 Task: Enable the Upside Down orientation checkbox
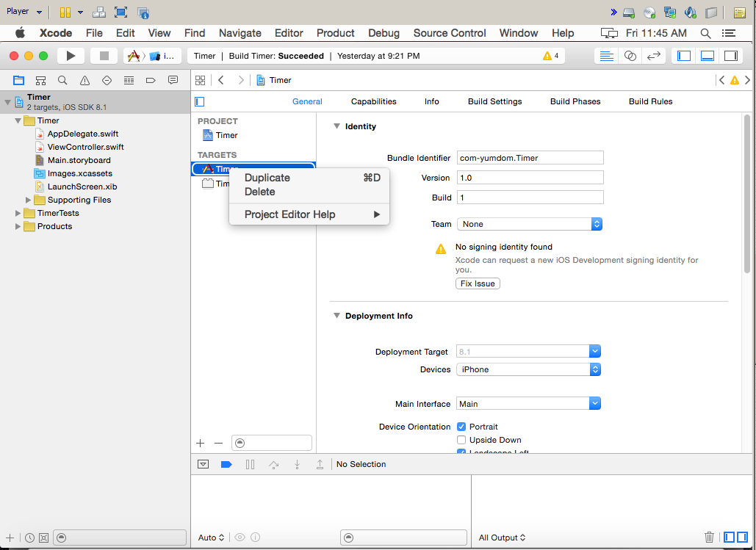point(461,440)
